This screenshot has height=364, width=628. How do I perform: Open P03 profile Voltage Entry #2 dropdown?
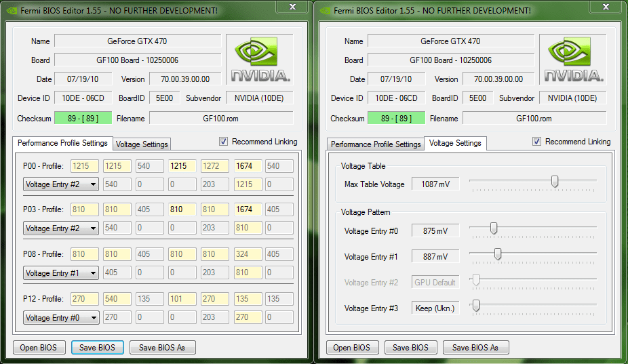pyautogui.click(x=61, y=228)
